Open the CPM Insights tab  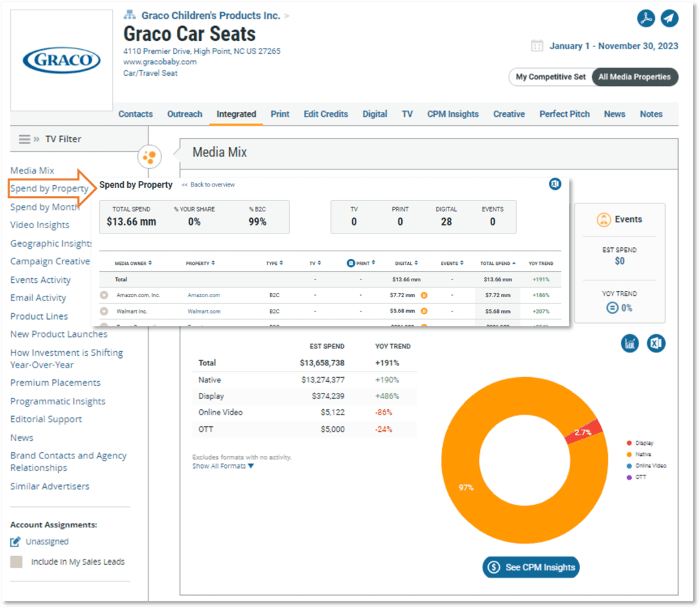[x=453, y=114]
